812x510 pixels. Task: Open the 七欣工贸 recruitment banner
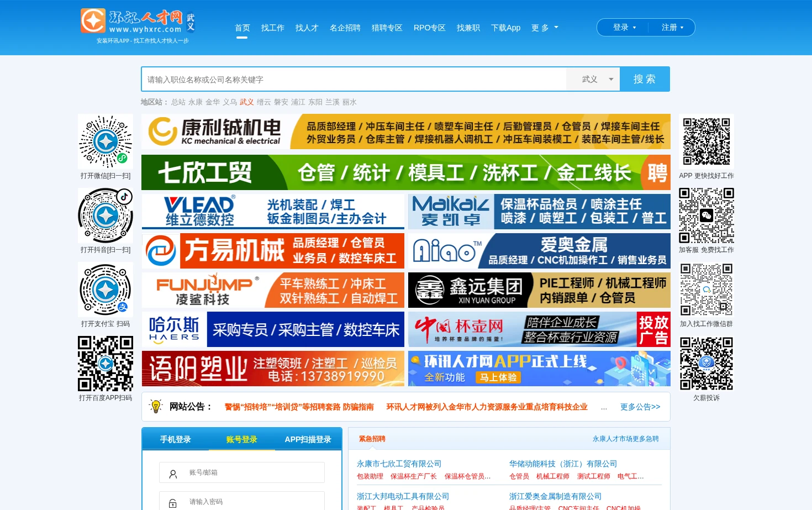(406, 172)
